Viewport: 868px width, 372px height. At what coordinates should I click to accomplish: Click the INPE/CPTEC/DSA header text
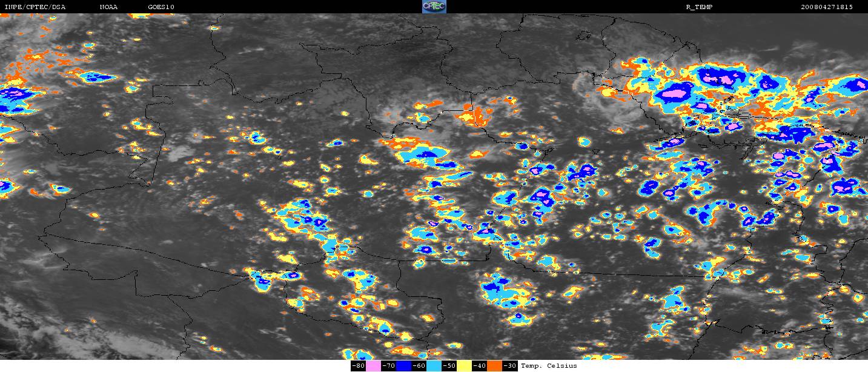pos(35,7)
